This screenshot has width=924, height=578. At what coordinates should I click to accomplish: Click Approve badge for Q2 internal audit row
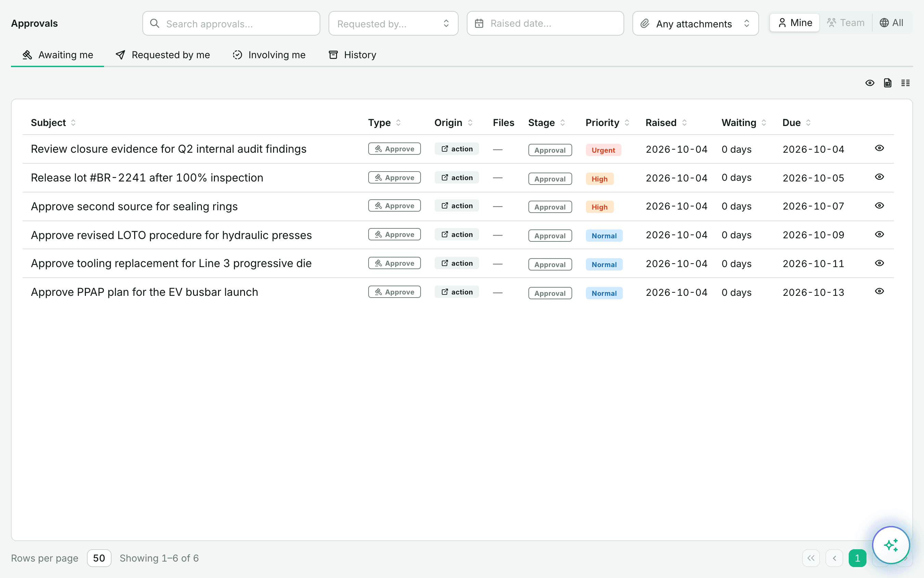click(394, 149)
